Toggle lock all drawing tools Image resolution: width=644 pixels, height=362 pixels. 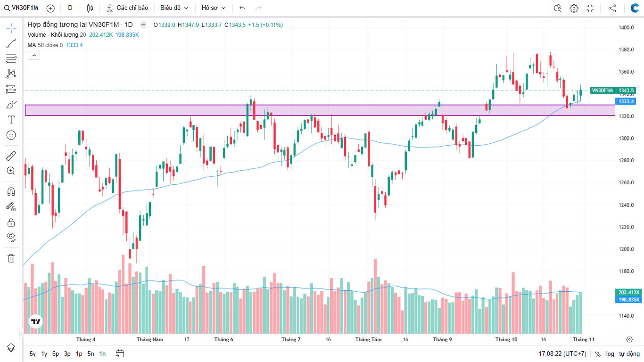click(11, 222)
